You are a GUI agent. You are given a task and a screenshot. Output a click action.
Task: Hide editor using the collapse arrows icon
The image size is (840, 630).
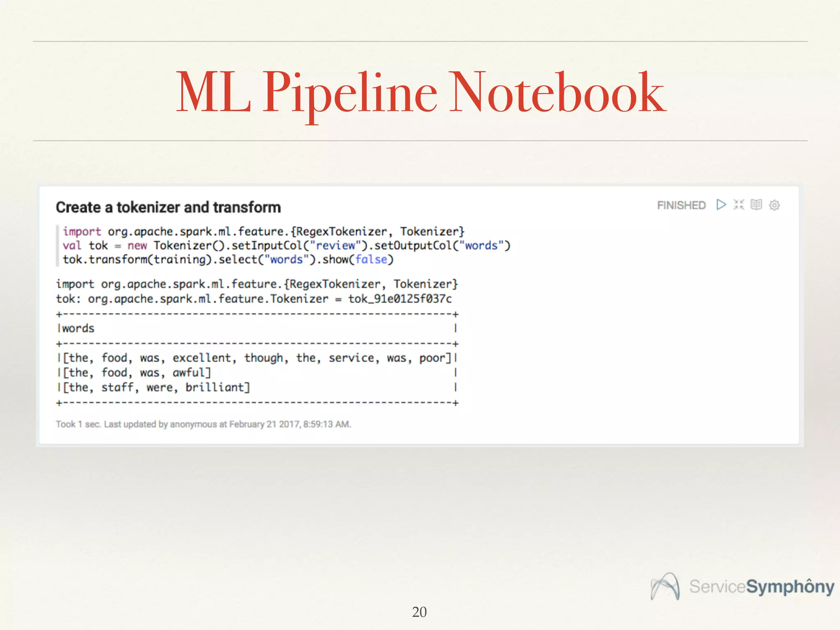coord(739,204)
